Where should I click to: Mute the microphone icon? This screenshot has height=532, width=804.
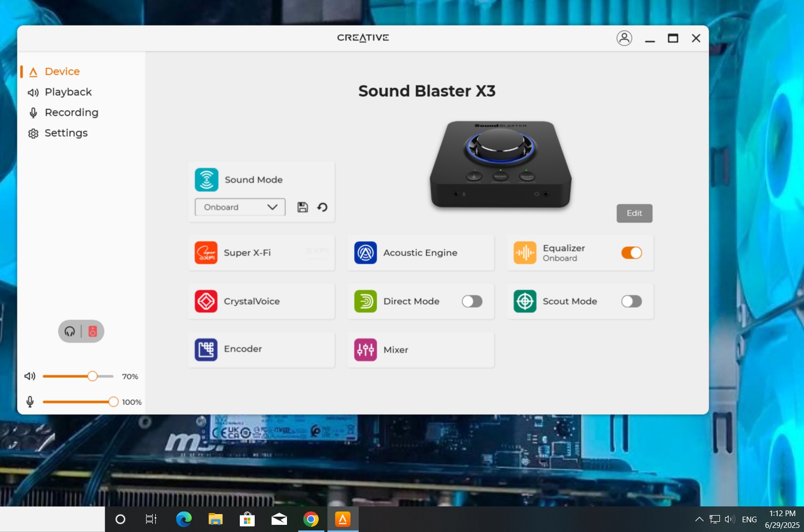[30, 402]
